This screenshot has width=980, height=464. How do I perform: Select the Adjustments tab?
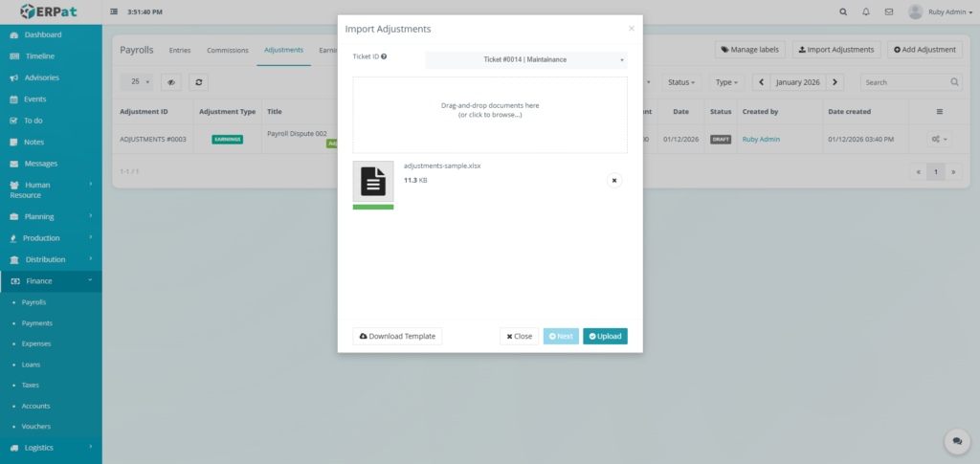click(x=283, y=50)
